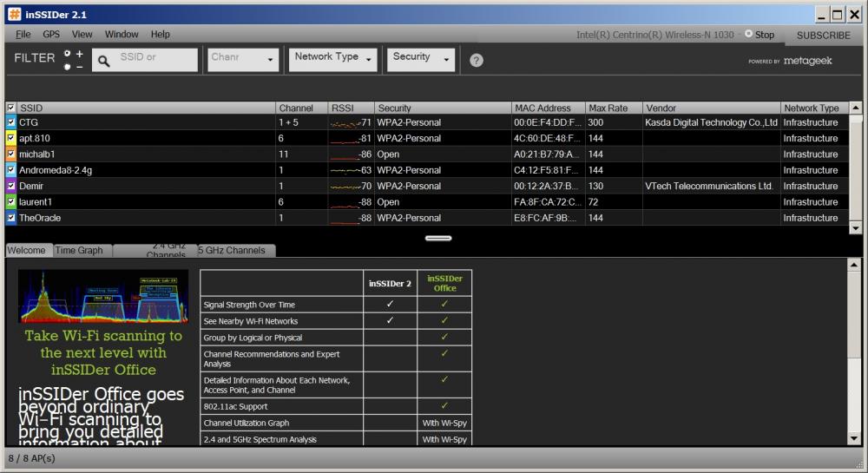The height and width of the screenshot is (473, 868).
Task: Click the SUBSCRIBE button
Action: (x=823, y=36)
